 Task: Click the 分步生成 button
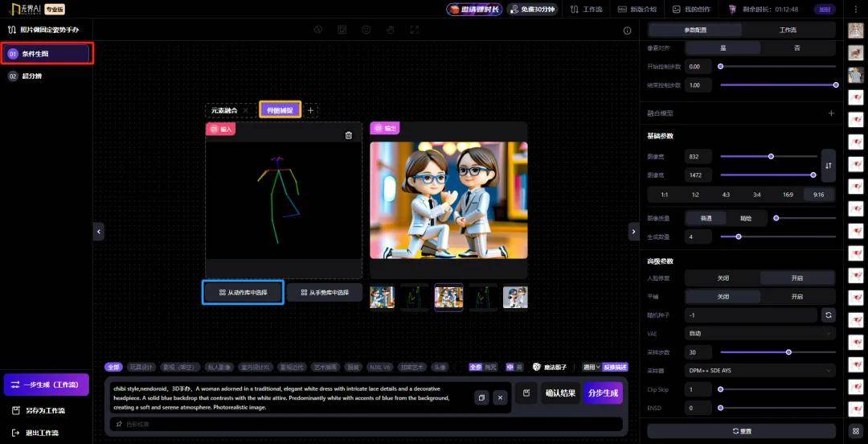(x=603, y=393)
